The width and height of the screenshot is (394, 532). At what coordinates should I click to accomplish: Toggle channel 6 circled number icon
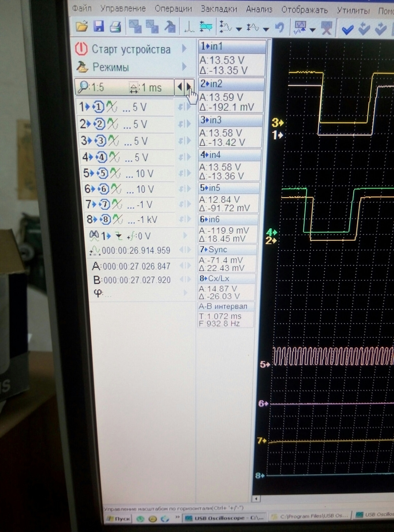pos(103,189)
